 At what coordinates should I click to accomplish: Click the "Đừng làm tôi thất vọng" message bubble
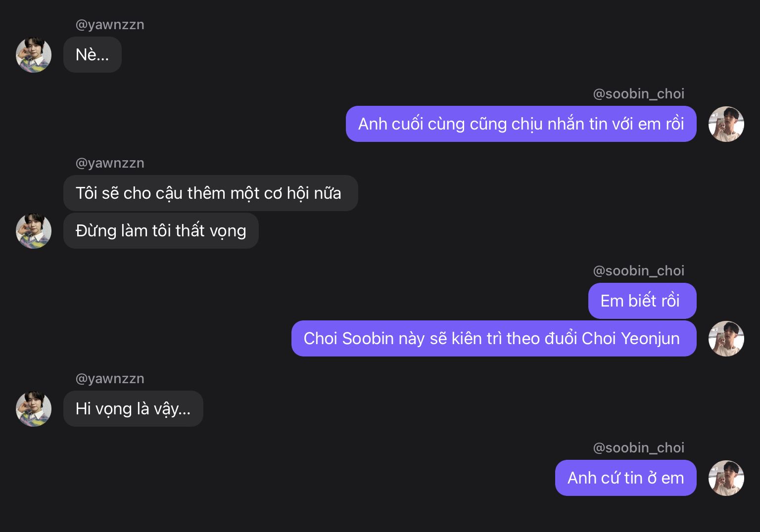(x=161, y=231)
